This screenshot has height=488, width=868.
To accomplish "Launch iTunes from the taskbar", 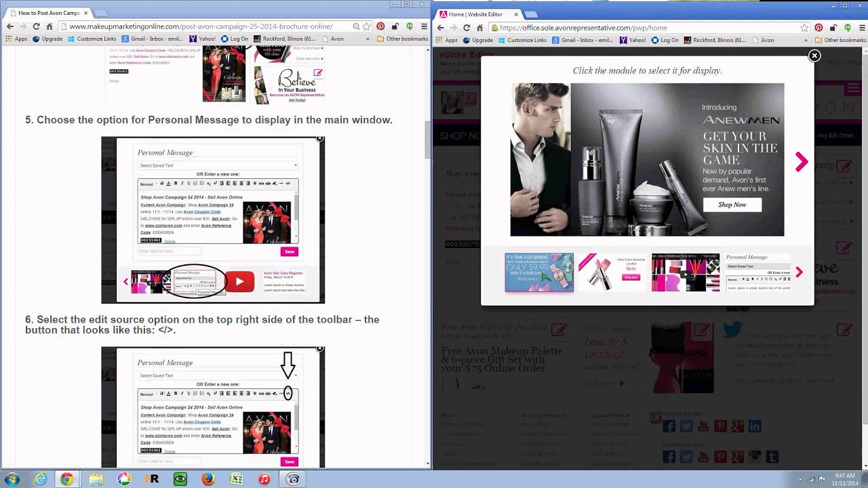I will tap(264, 479).
